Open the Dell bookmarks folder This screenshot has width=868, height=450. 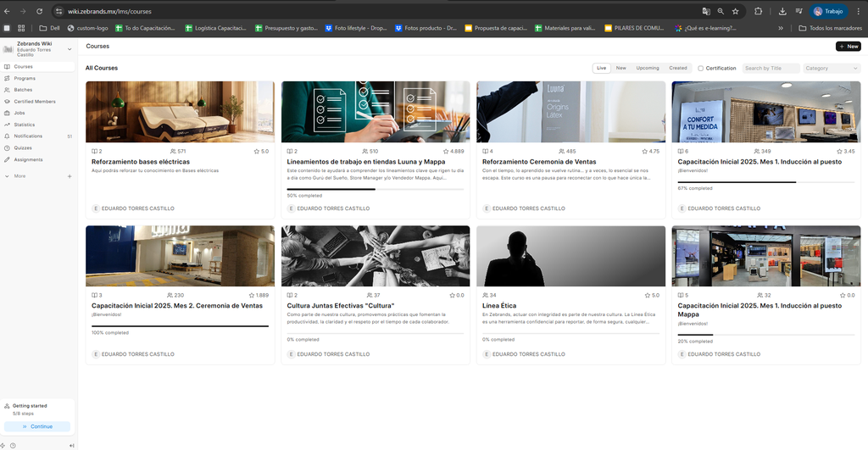pyautogui.click(x=49, y=28)
